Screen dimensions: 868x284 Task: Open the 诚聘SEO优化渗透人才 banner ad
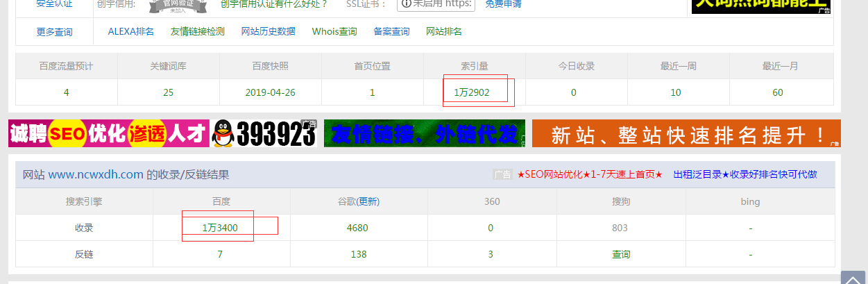pyautogui.click(x=109, y=133)
